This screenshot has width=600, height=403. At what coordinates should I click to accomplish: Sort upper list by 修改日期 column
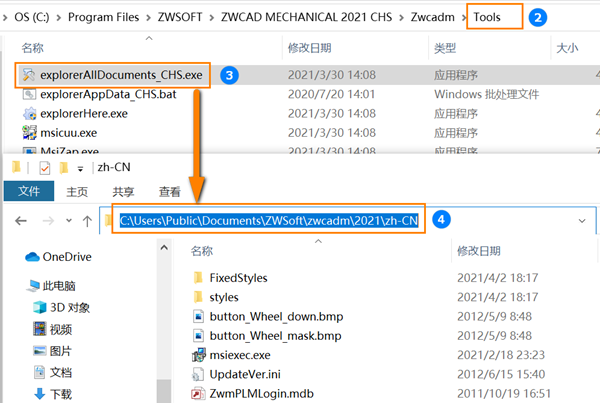[310, 48]
